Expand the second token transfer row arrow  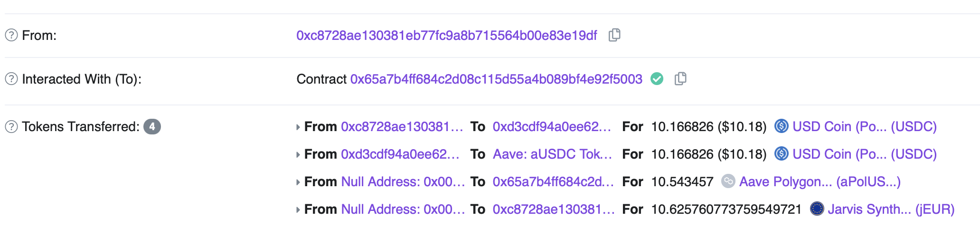pyautogui.click(x=298, y=154)
